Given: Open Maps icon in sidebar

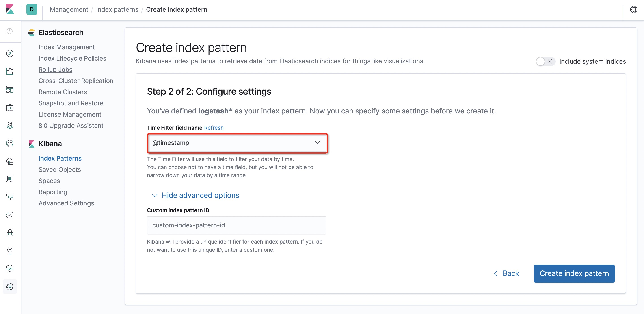Looking at the screenshot, I should 10,125.
